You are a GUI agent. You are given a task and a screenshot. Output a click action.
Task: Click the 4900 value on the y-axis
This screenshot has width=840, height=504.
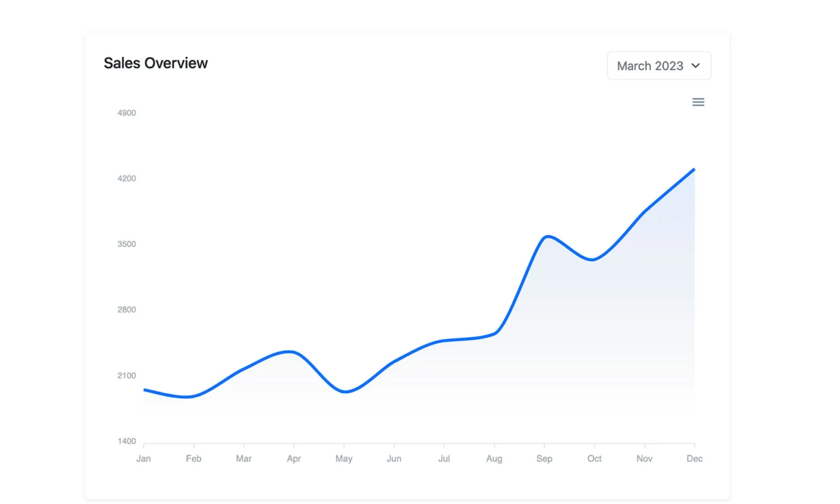pos(125,112)
